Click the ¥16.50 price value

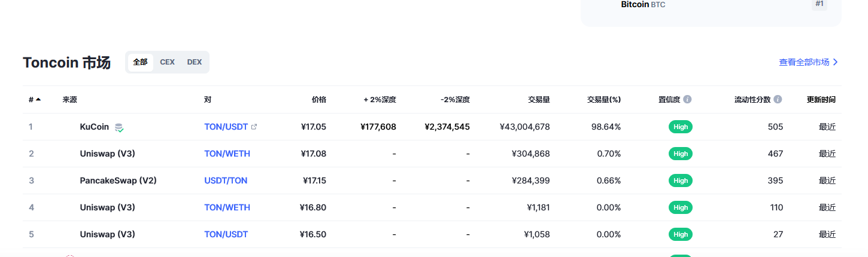click(313, 234)
